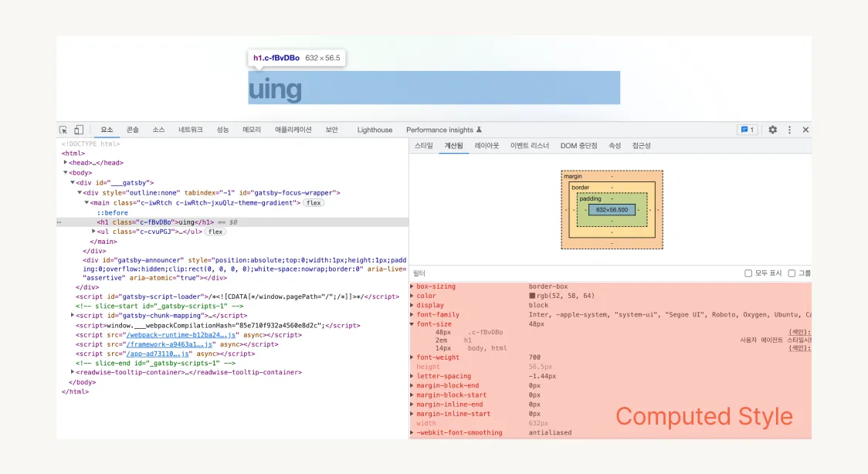Expand the -webkit-font-smoothing computed property
The image size is (868, 474).
[x=412, y=432]
